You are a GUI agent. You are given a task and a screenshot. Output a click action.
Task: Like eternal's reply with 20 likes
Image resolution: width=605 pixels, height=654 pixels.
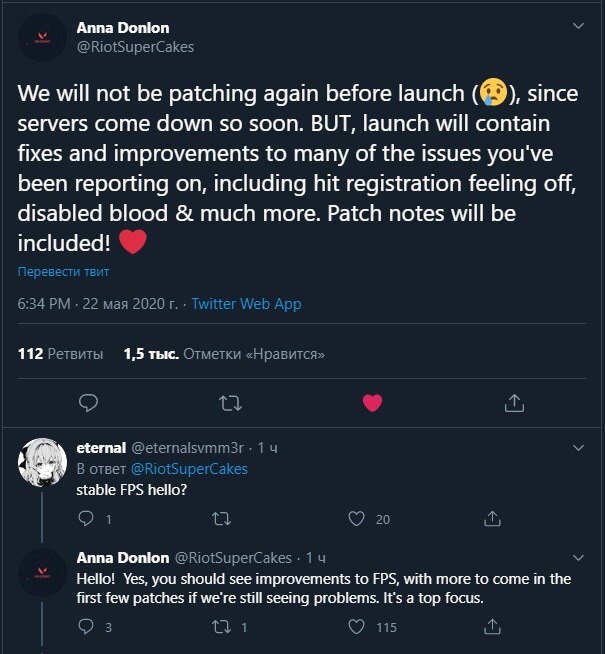355,518
